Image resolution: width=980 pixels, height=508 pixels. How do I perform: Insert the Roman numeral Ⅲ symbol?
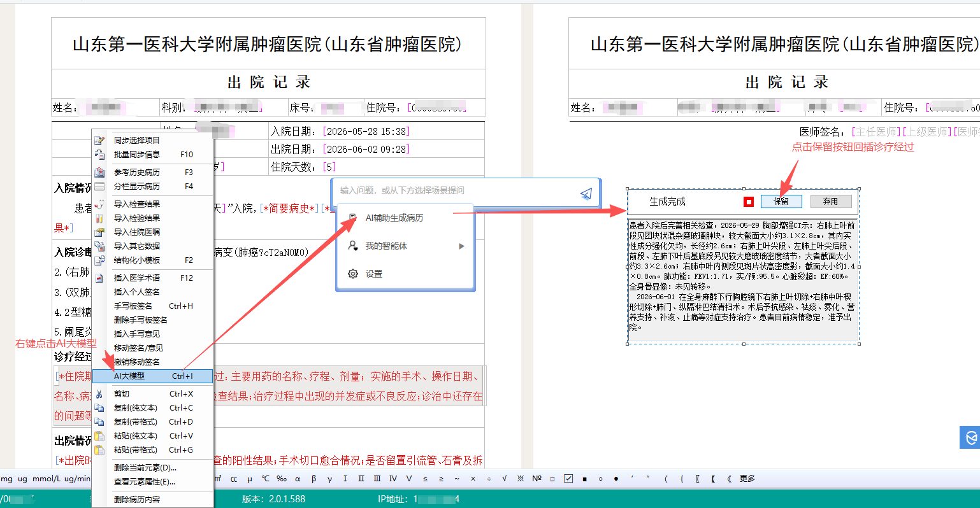[377, 479]
